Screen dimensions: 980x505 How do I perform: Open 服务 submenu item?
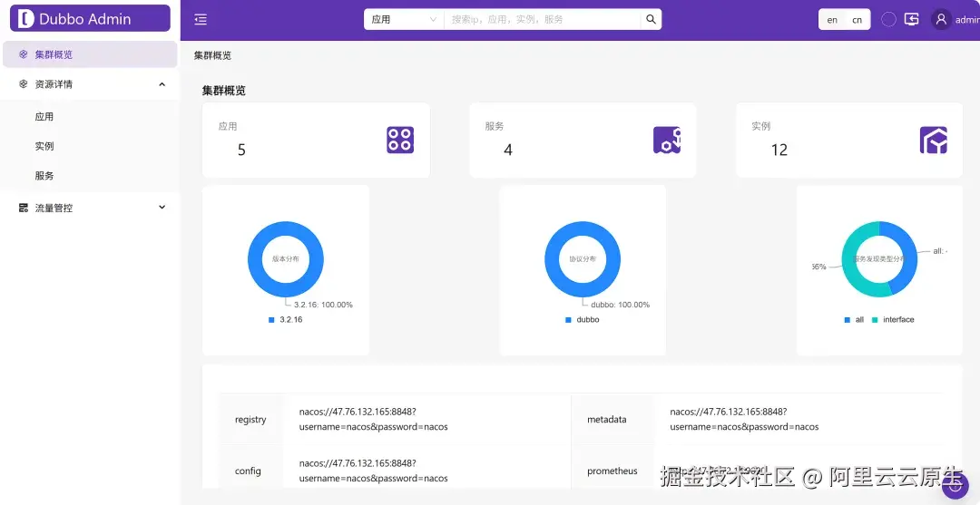point(44,176)
